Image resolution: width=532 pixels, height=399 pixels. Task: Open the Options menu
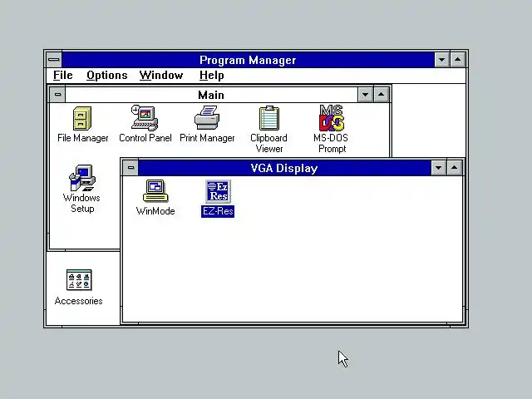(107, 75)
